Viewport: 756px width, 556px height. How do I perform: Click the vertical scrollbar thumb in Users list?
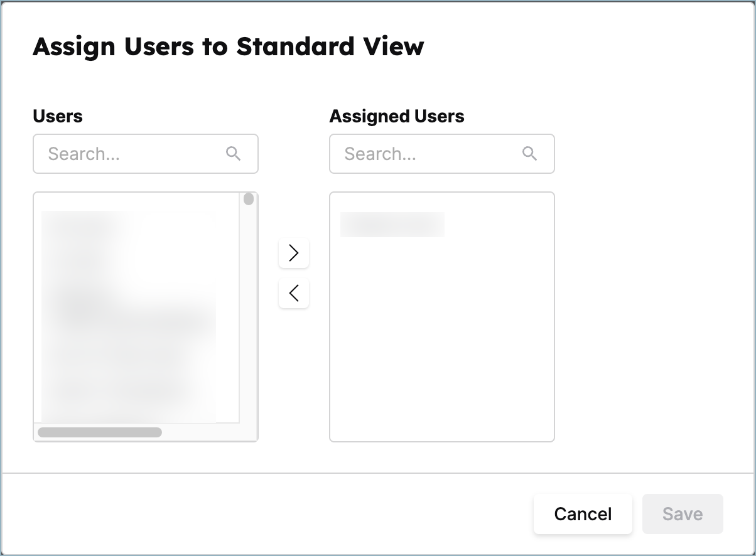coord(248,199)
